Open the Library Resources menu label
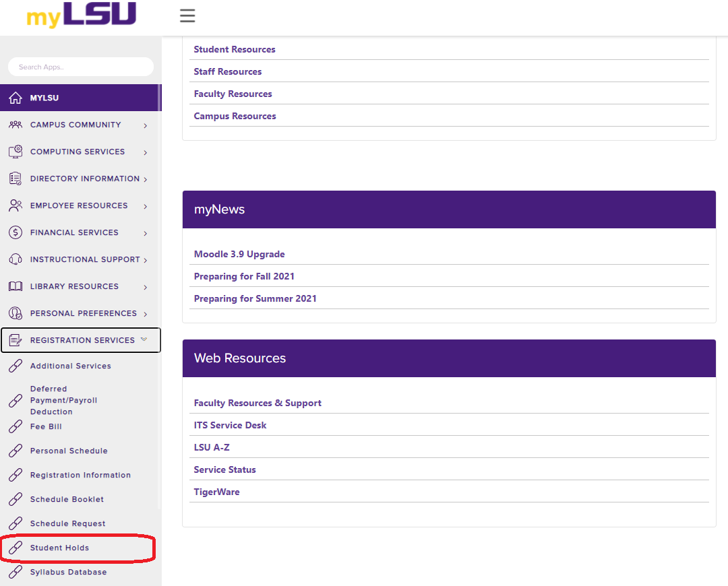The image size is (728, 586). coord(74,286)
